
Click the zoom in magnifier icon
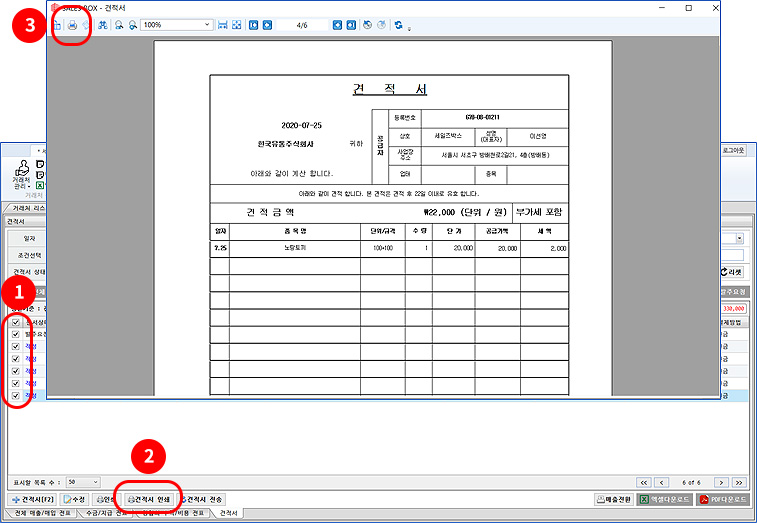click(120, 25)
